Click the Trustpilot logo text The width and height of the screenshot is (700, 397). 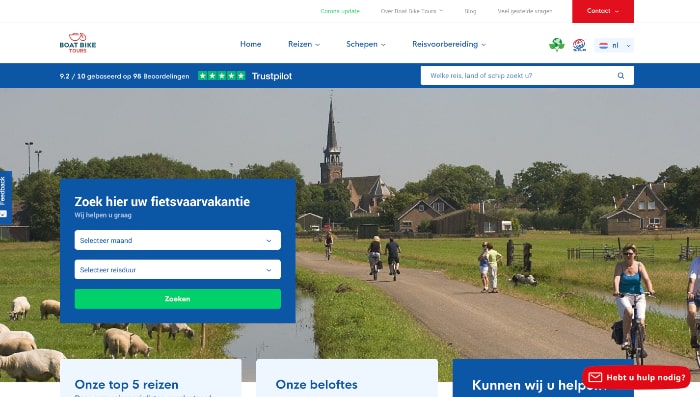click(272, 76)
